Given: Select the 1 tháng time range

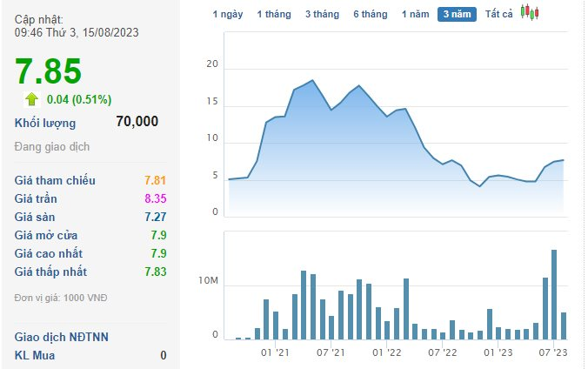Looking at the screenshot, I should 274,14.
